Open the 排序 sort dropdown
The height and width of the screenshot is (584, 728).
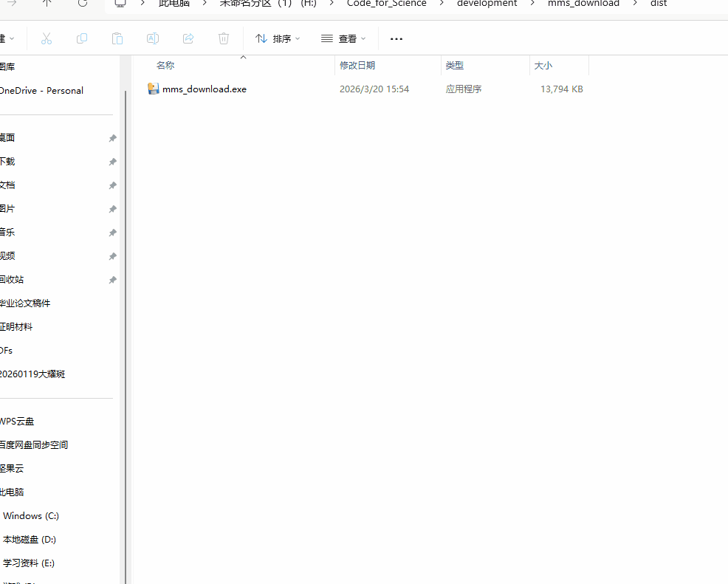(277, 38)
